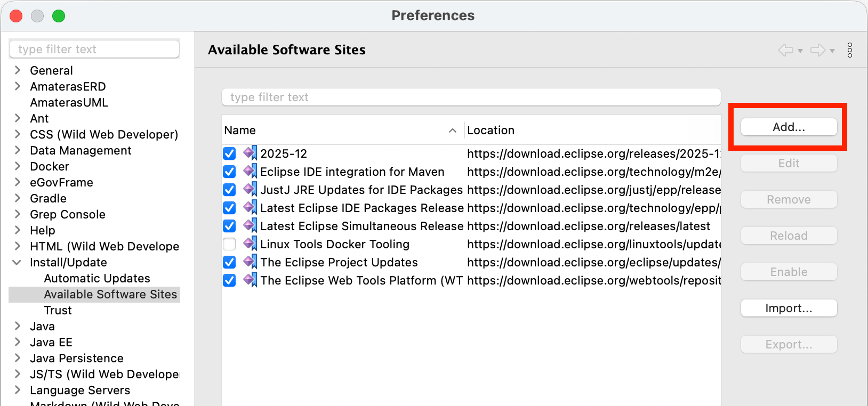Click the Eclipse IDE integration for Maven icon
This screenshot has height=406, width=868.
pyautogui.click(x=250, y=172)
